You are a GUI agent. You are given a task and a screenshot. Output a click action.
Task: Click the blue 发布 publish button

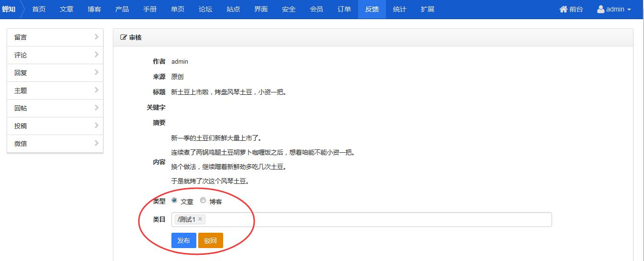click(183, 240)
